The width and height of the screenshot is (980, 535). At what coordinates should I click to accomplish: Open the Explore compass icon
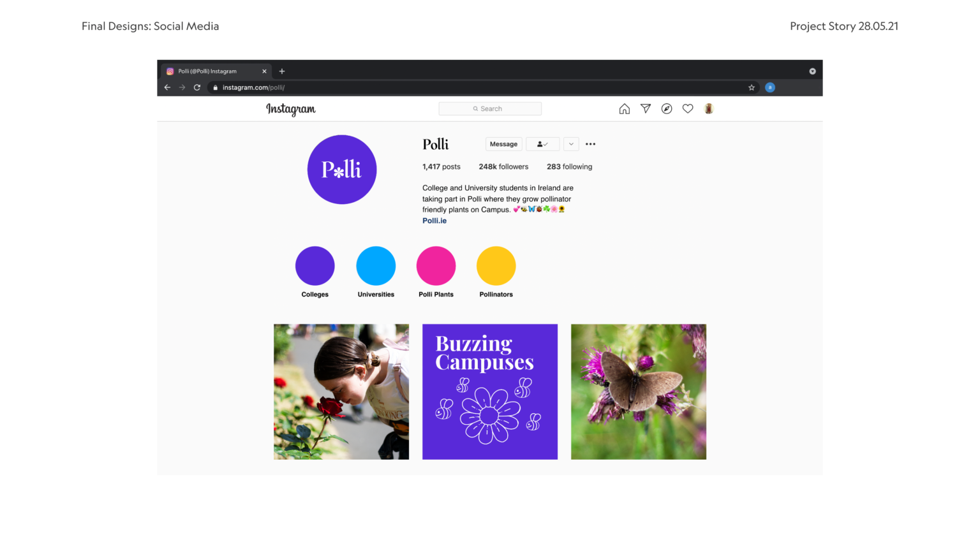pyautogui.click(x=667, y=109)
